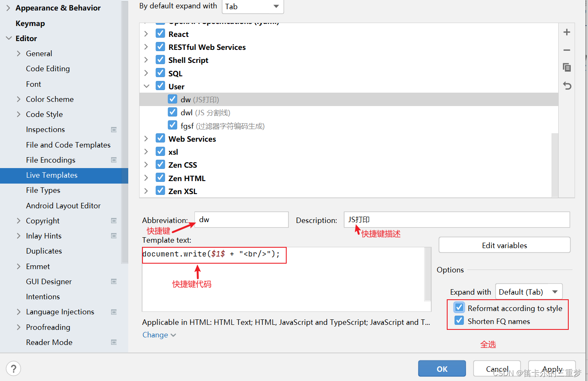Image resolution: width=588 pixels, height=381 pixels.
Task: Expand the Emmet settings node
Action: (x=18, y=267)
